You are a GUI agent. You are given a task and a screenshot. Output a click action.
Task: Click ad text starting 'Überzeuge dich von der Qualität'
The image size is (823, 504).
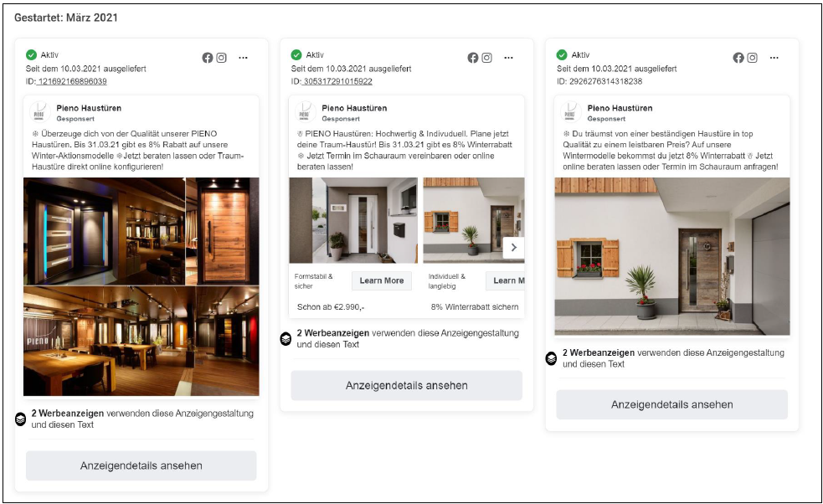click(x=137, y=150)
